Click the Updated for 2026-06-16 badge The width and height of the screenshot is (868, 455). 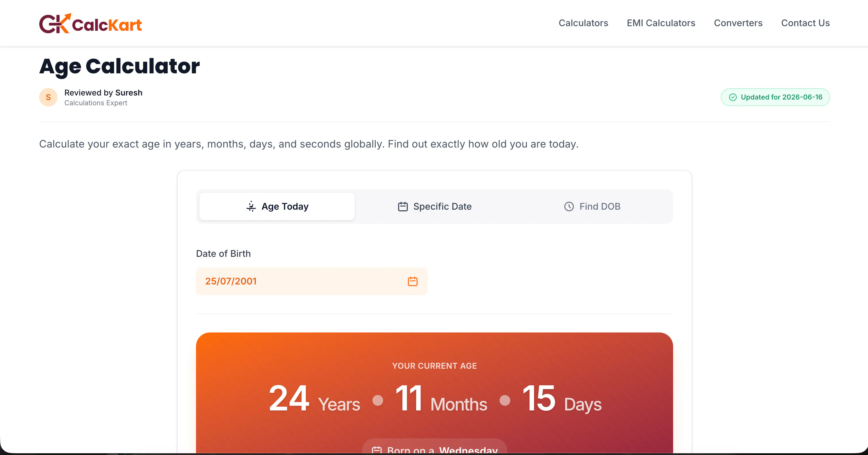(775, 97)
